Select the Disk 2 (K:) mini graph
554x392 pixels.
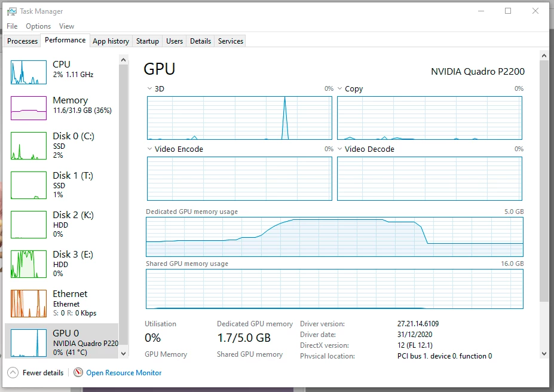(x=29, y=225)
